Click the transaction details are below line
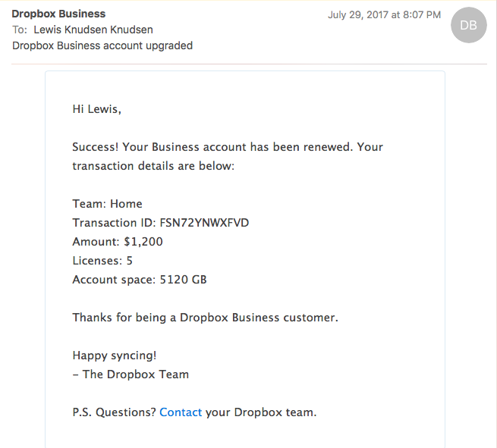 [x=153, y=166]
